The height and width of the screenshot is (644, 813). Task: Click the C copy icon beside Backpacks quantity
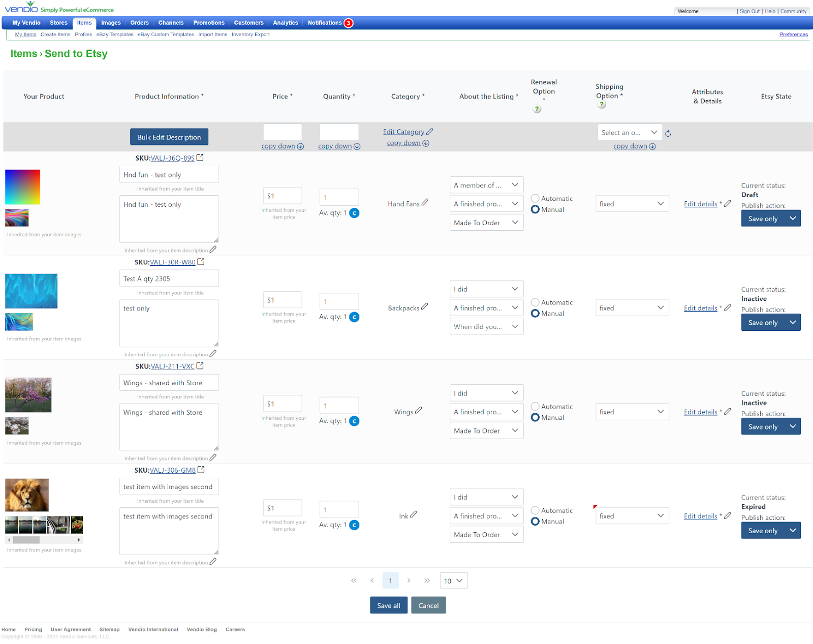[x=354, y=317]
